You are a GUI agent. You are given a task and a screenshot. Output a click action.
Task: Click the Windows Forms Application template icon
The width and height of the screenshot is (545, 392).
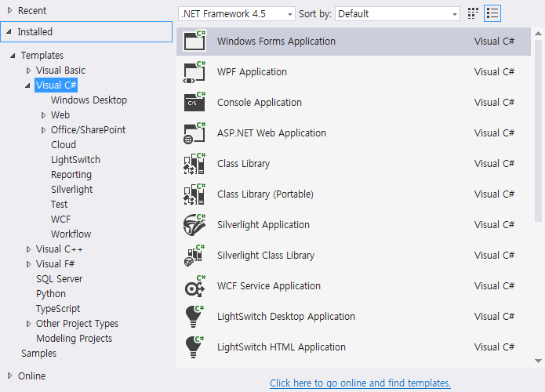click(x=194, y=41)
